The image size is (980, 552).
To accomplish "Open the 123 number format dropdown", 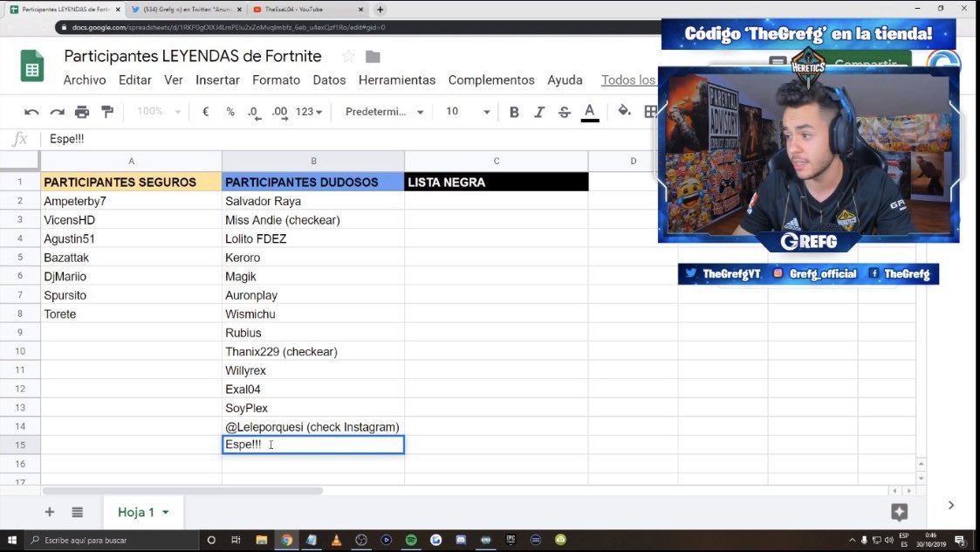I will pos(309,112).
